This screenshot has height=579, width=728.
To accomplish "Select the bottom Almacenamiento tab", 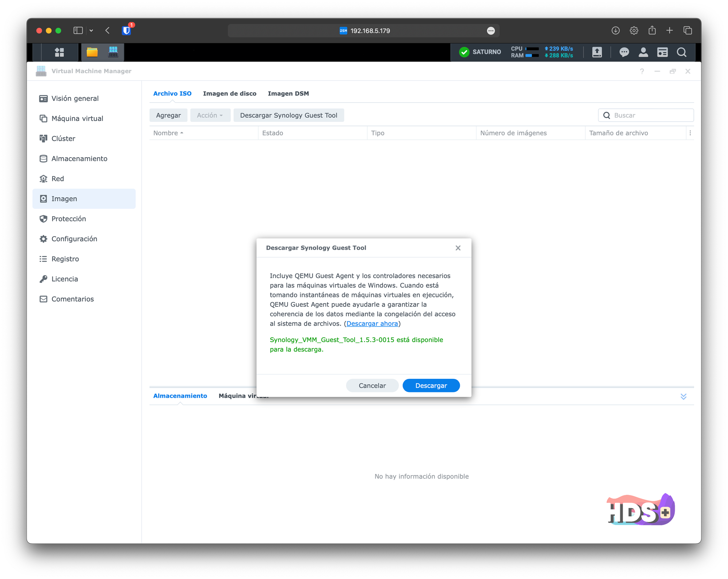I will tap(180, 396).
